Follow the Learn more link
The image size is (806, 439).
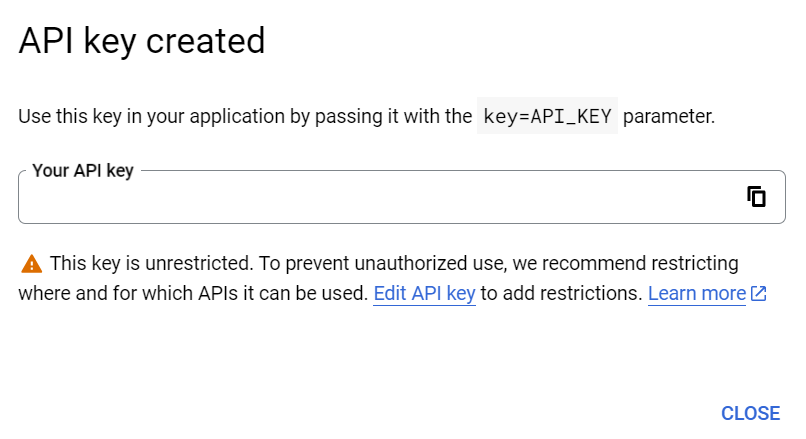coord(696,294)
